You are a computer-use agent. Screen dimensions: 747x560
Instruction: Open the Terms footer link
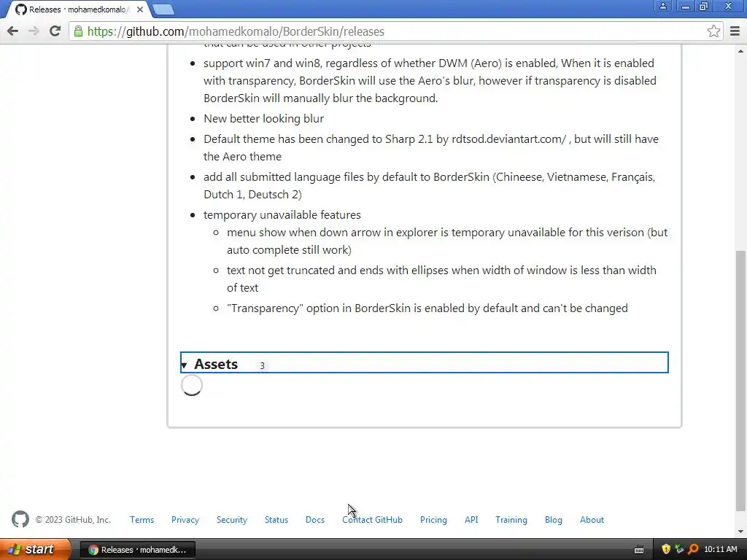142,519
